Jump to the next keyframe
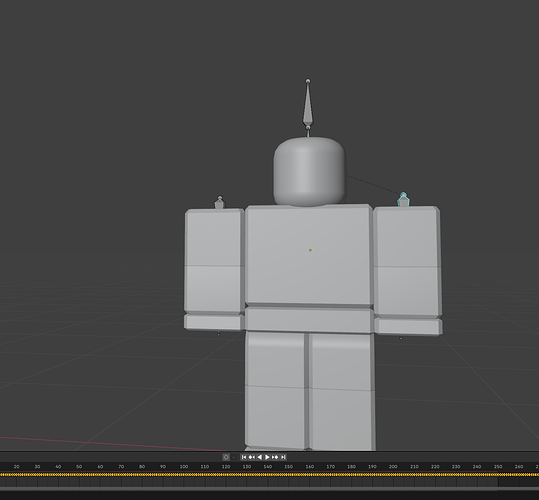Viewport: 539px width, 500px height. [x=275, y=457]
